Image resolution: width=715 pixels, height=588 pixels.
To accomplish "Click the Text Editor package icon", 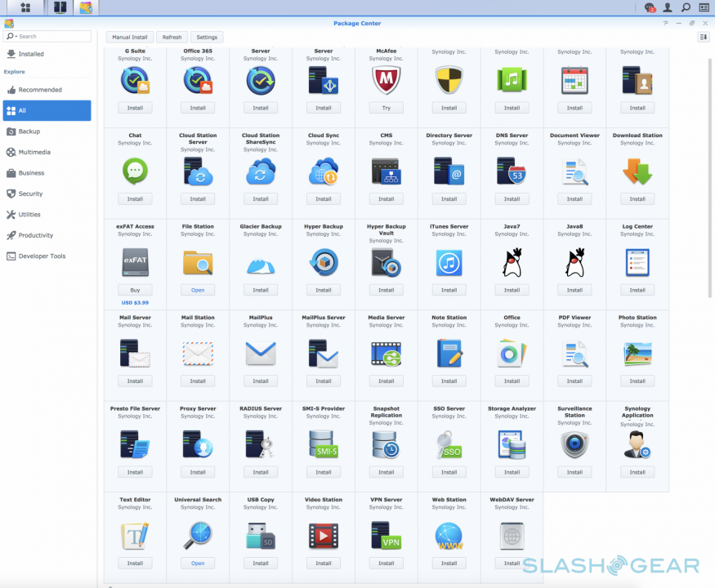I will (x=135, y=537).
